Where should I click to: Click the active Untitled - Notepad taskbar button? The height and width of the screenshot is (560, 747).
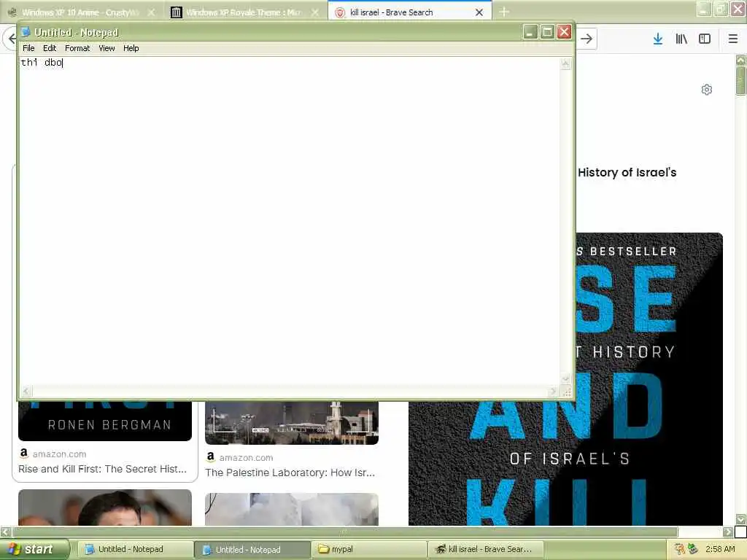[x=252, y=550]
